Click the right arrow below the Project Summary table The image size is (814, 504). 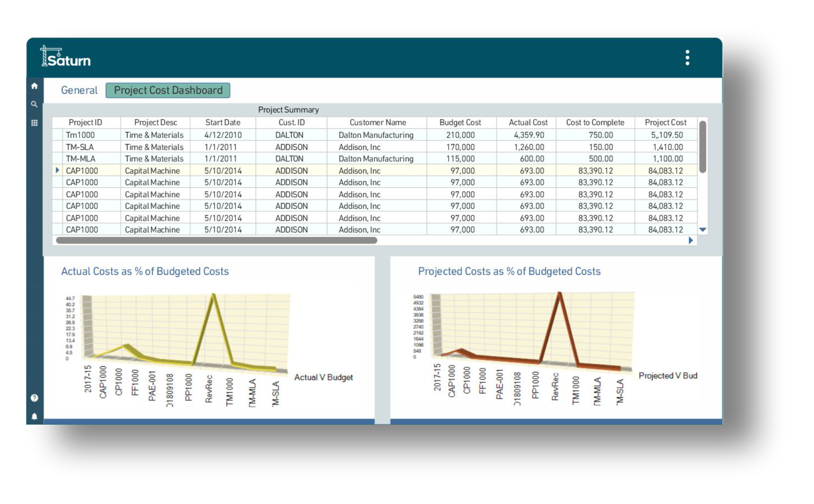pos(691,240)
